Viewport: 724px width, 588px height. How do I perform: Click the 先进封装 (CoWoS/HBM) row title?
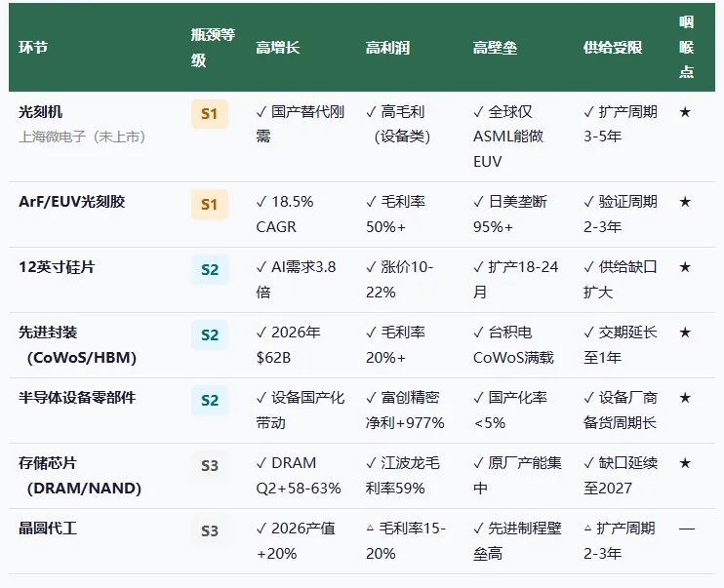coord(78,345)
